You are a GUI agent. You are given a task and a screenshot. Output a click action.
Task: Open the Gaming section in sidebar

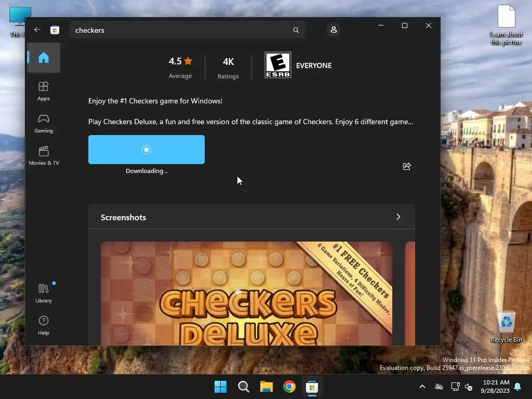point(44,124)
